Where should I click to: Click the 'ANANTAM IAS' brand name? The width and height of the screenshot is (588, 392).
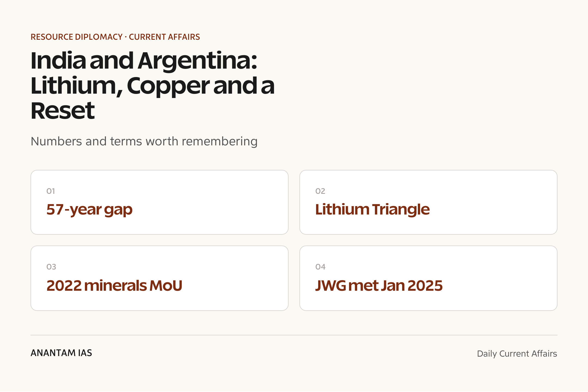61,353
